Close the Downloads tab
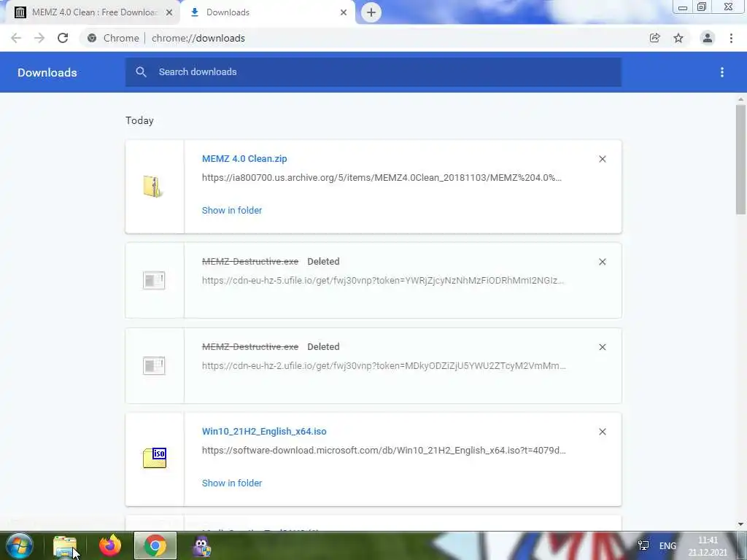 pos(344,12)
